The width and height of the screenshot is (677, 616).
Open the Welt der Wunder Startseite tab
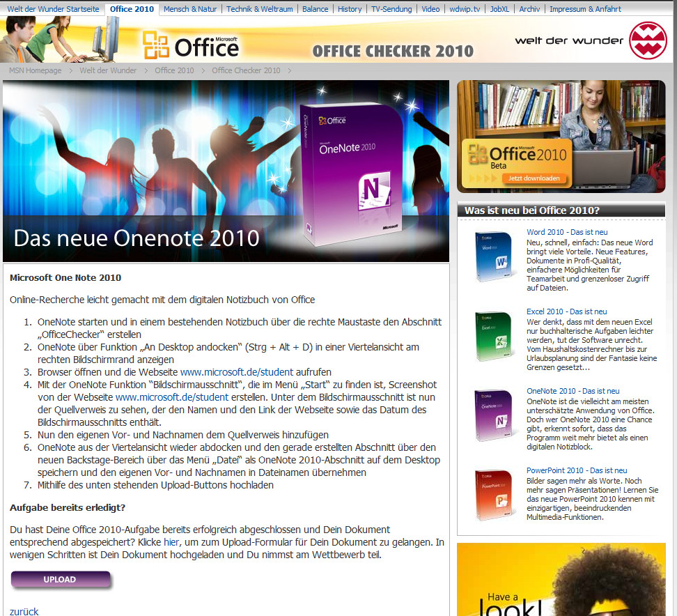click(x=53, y=9)
